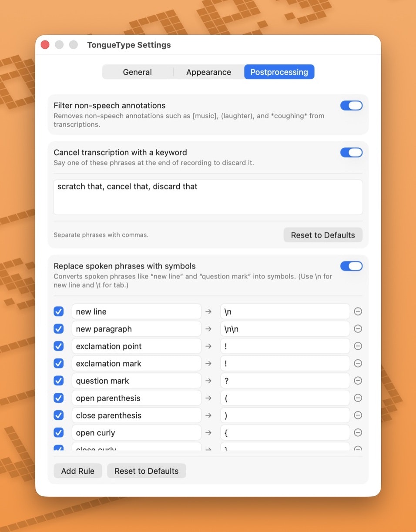Edit the "open parenthesis" phrase field
Viewport: 416px width, 532px height.
(136, 398)
